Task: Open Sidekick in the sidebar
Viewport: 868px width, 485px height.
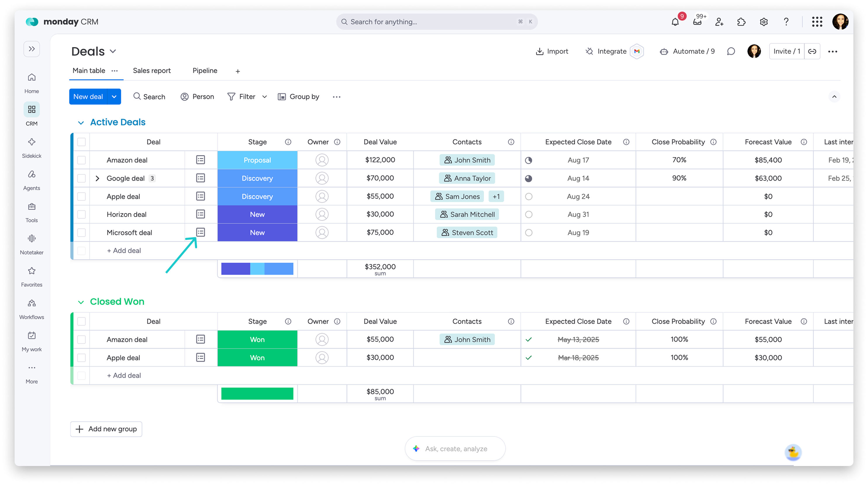Action: click(x=32, y=148)
